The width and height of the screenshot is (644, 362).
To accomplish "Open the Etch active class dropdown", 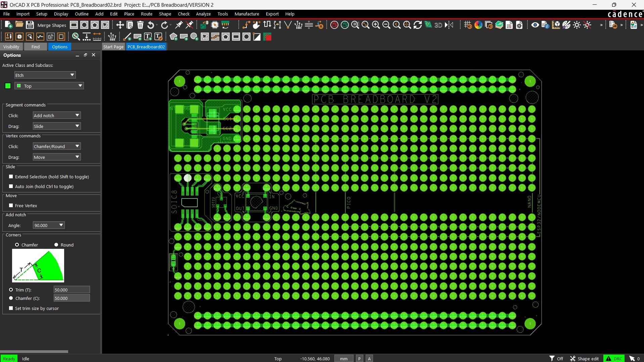I will tap(45, 75).
